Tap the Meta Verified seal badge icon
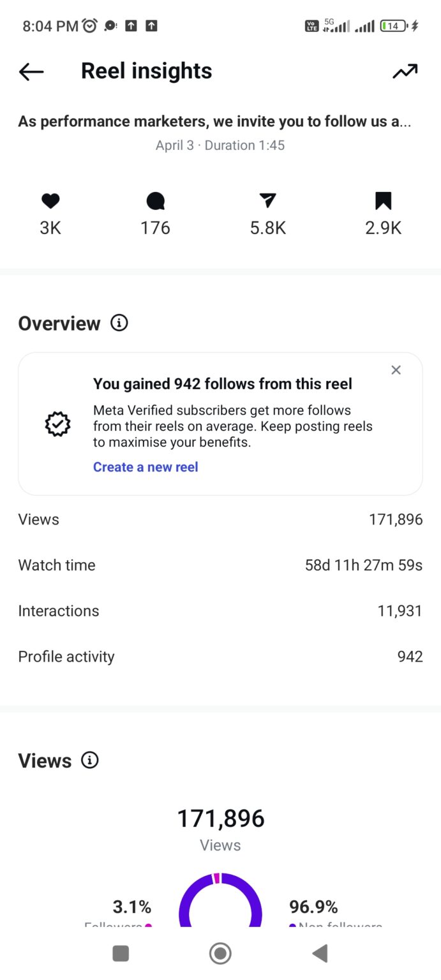Viewport: 441px width, 980px height. [x=57, y=424]
